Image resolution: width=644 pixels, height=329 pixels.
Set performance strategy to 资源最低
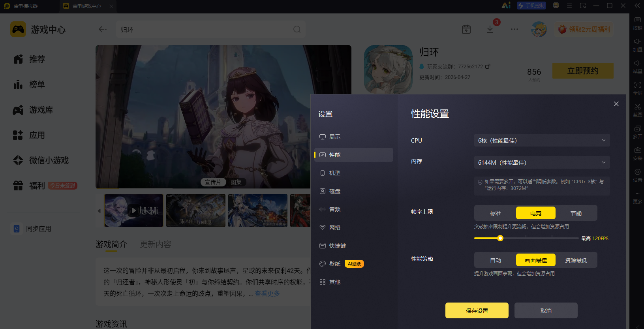(576, 260)
